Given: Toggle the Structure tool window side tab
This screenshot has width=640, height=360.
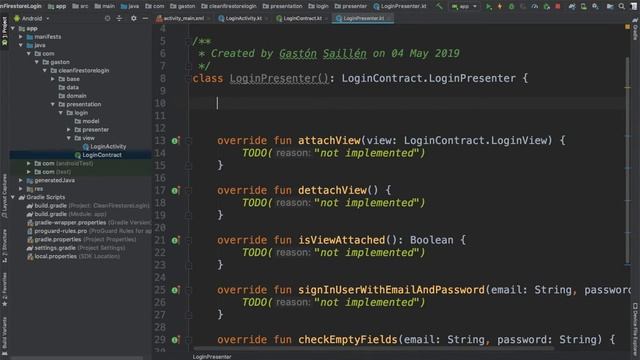Looking at the screenshot, I should pyautogui.click(x=4, y=245).
